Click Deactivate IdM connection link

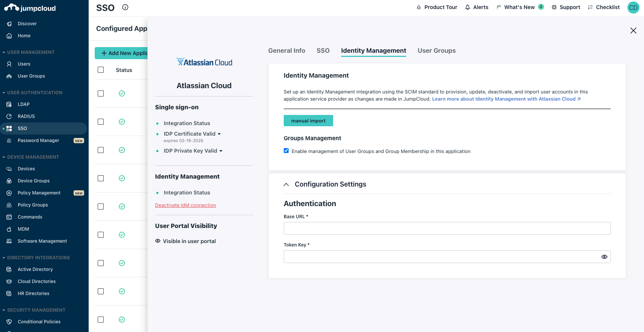pos(186,205)
